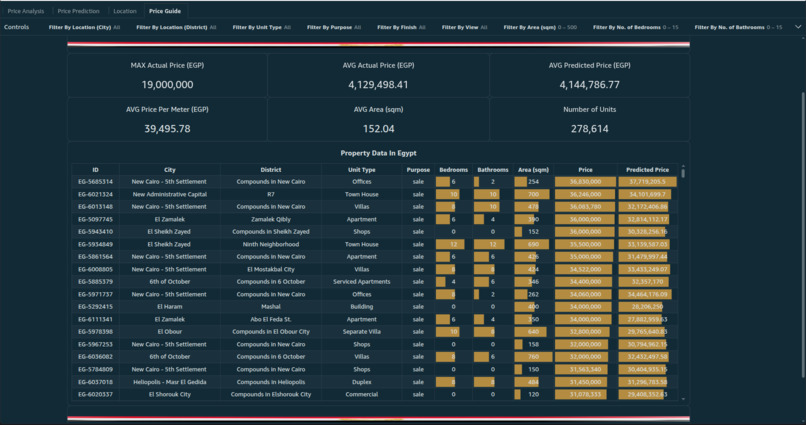The height and width of the screenshot is (425, 806).
Task: Click the Property Data In Egypt title
Action: [378, 153]
